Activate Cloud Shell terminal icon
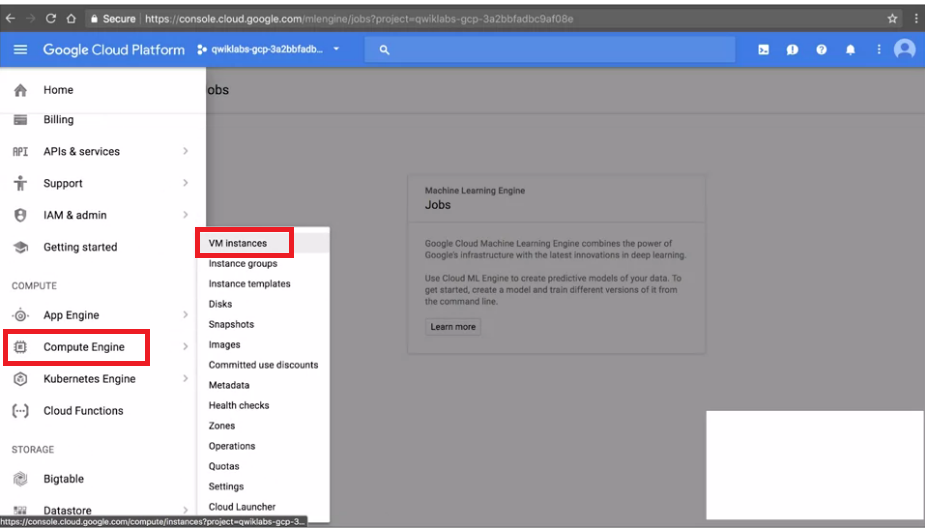The width and height of the screenshot is (925, 529). 763,50
